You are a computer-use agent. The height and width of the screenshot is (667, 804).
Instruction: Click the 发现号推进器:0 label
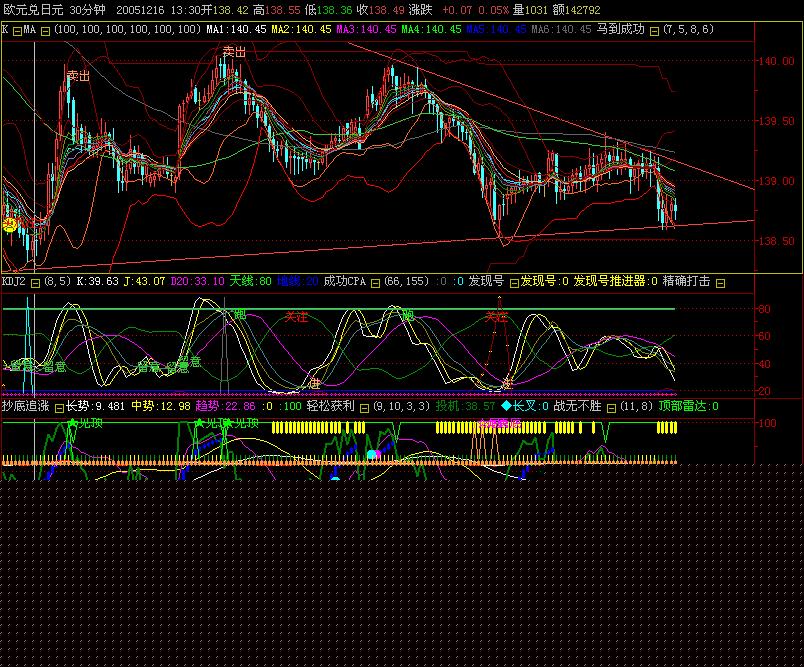tap(615, 281)
